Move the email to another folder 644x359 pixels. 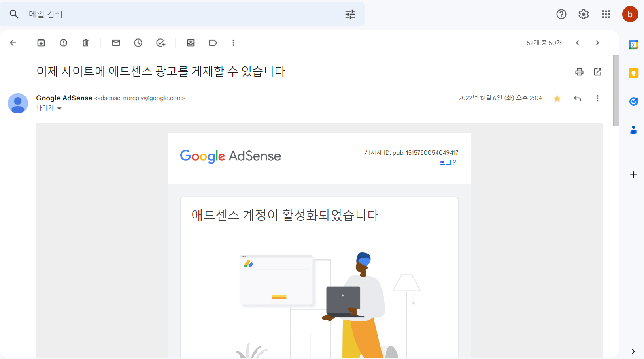191,43
